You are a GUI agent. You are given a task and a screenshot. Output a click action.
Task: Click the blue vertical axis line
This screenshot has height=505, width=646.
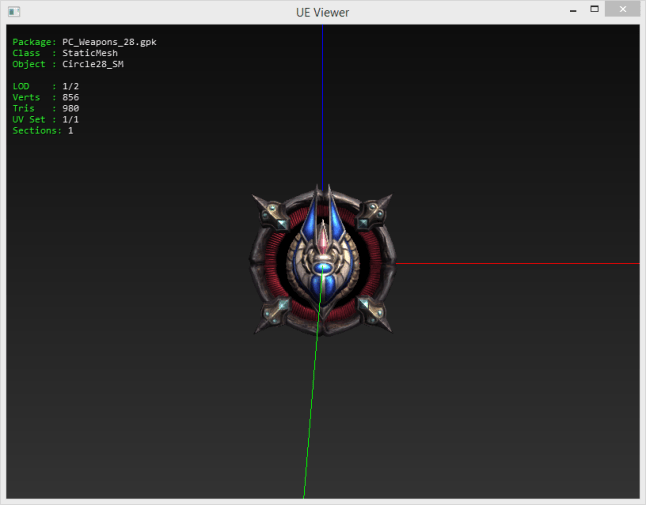click(x=322, y=100)
